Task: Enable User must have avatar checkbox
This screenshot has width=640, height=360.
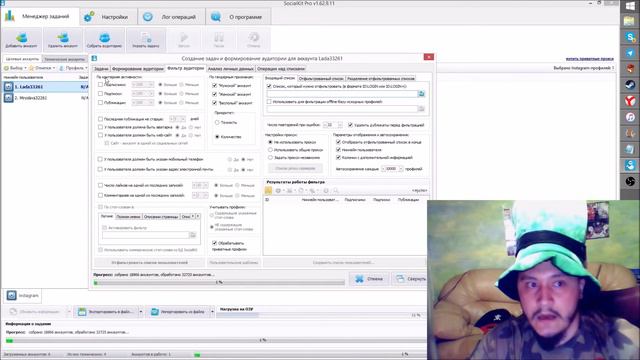Action: point(100,127)
